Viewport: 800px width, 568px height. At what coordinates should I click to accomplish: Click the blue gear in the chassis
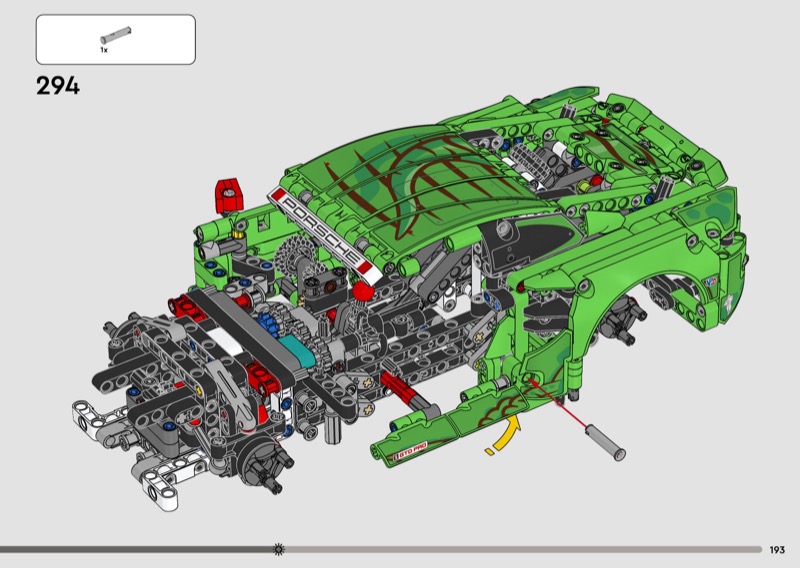pyautogui.click(x=268, y=327)
